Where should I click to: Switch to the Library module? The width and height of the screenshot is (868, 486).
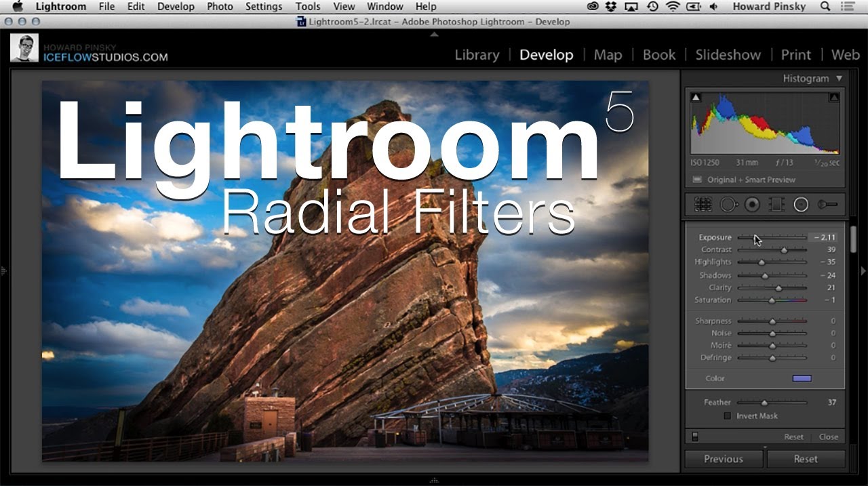tap(477, 55)
